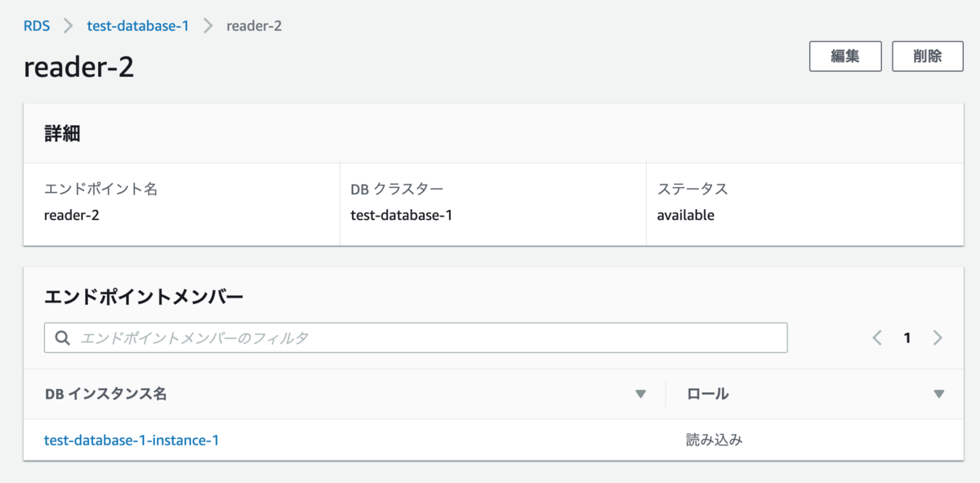
Task: Click the エンドポイント名 value reader-2
Action: [69, 215]
